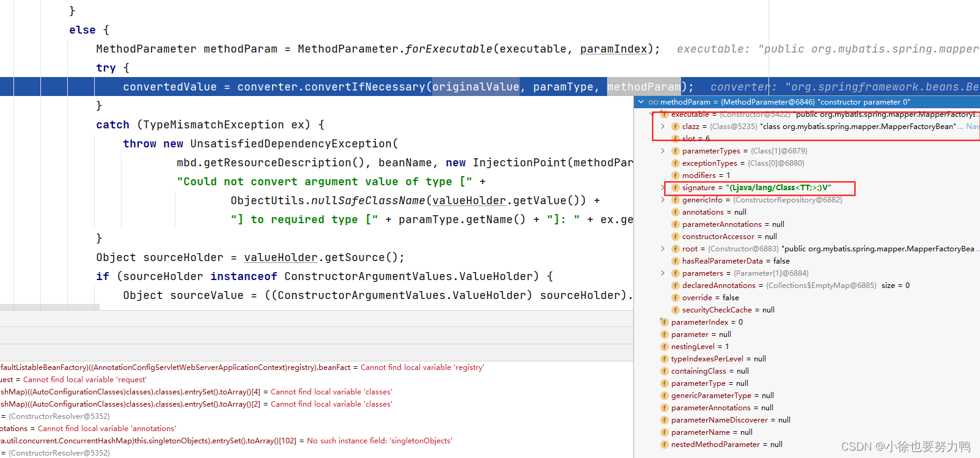Expand the root constructor node
The height and width of the screenshot is (458, 980).
(x=663, y=249)
